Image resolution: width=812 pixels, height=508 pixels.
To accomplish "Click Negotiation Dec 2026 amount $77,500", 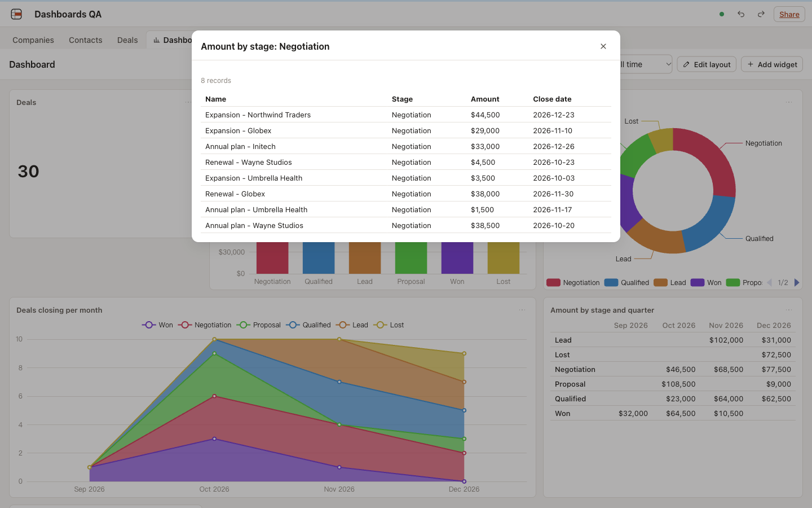I will [x=776, y=369].
